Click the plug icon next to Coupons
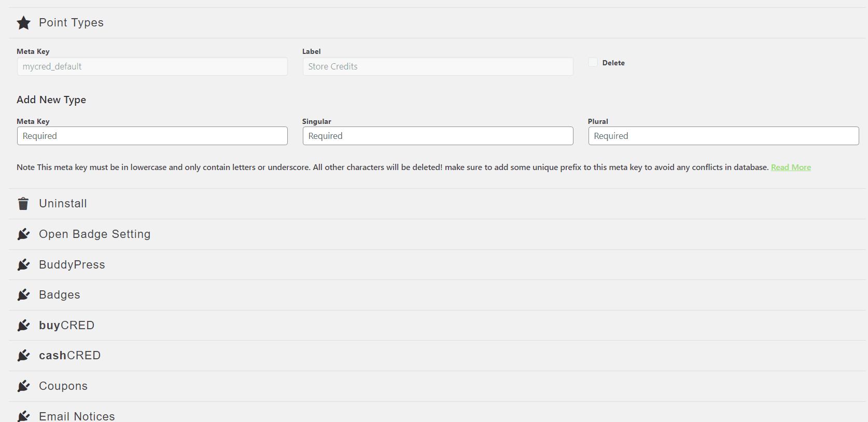The width and height of the screenshot is (868, 422). coord(23,386)
